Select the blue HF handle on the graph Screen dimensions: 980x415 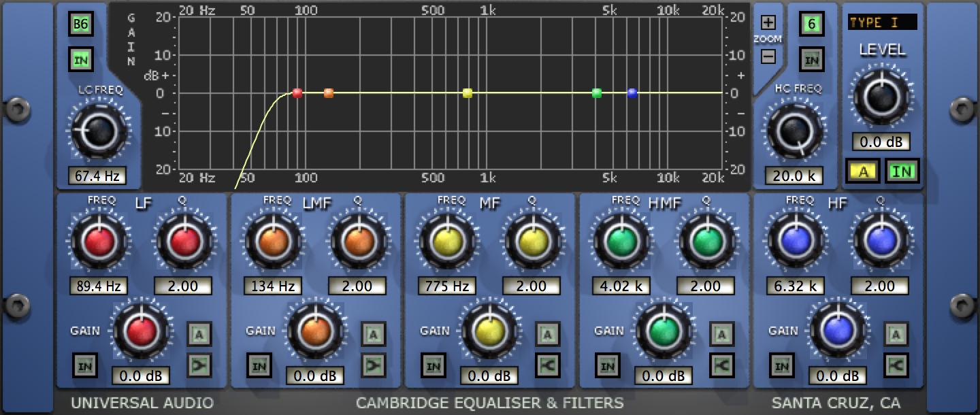click(x=632, y=93)
